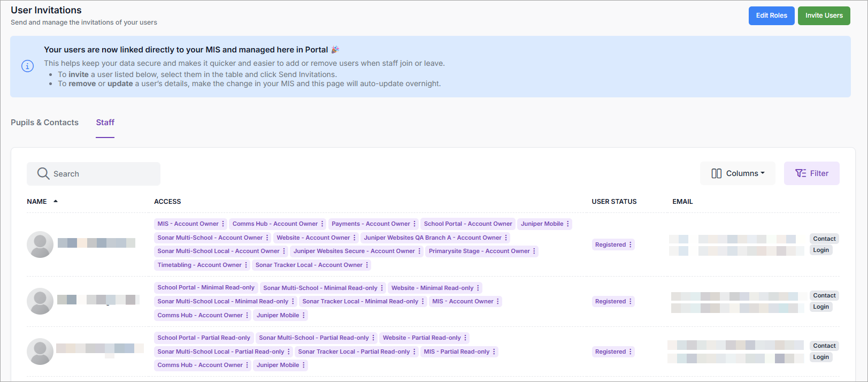Click three dots on MIS - Partial Read-only
Screen dimensions: 868x382
click(x=494, y=352)
